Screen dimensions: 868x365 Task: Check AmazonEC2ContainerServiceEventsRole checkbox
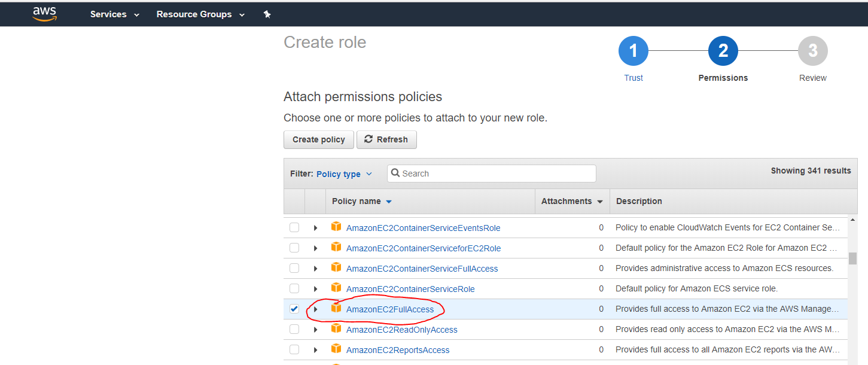tap(294, 227)
